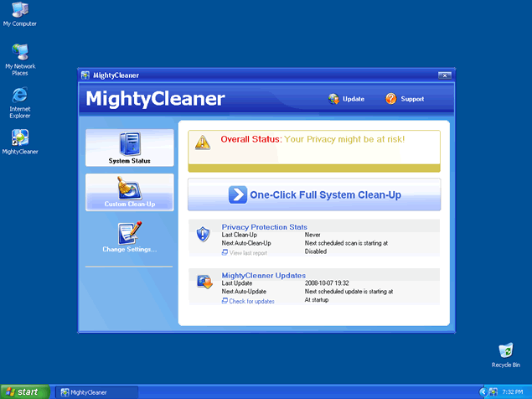Open Support from the header

pyautogui.click(x=391, y=99)
